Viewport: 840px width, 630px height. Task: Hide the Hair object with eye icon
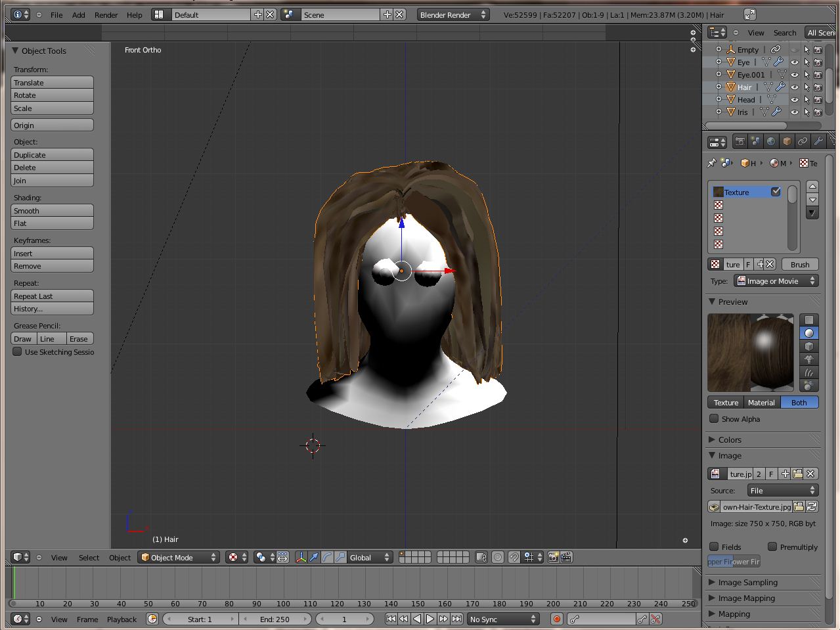(794, 87)
